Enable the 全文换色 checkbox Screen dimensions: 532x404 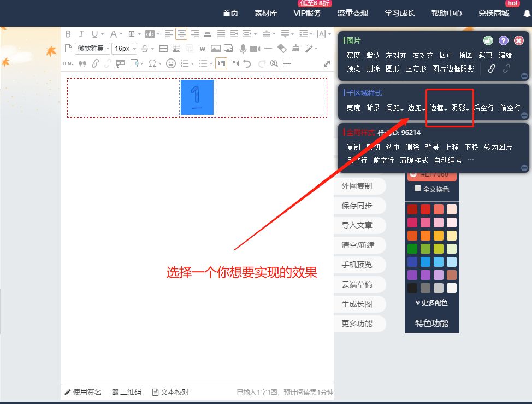pos(418,189)
